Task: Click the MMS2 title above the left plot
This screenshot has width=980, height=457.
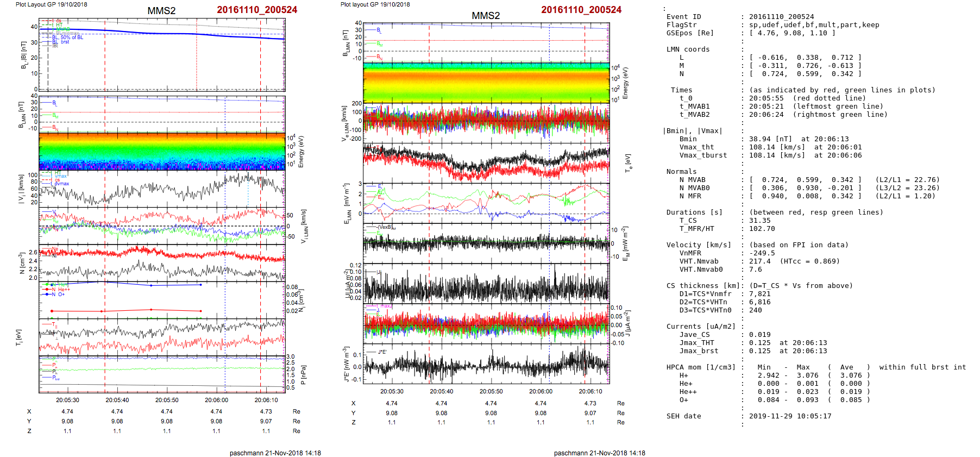Action: (161, 11)
